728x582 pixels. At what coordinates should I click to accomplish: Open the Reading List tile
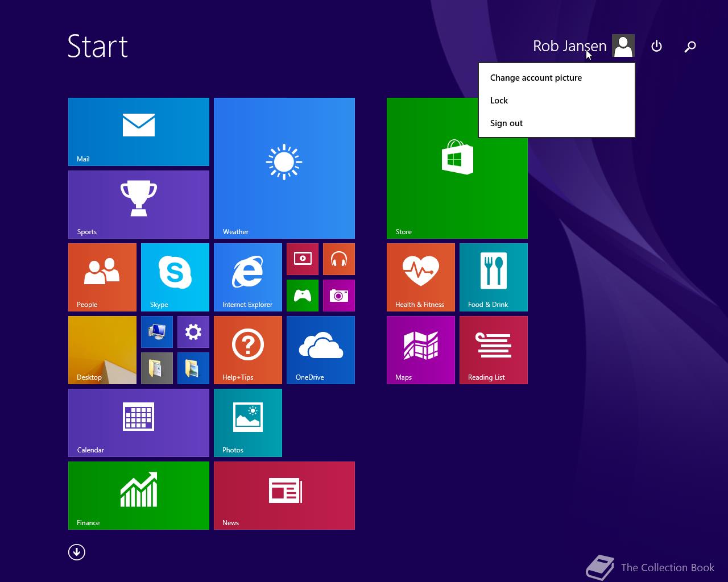click(494, 350)
